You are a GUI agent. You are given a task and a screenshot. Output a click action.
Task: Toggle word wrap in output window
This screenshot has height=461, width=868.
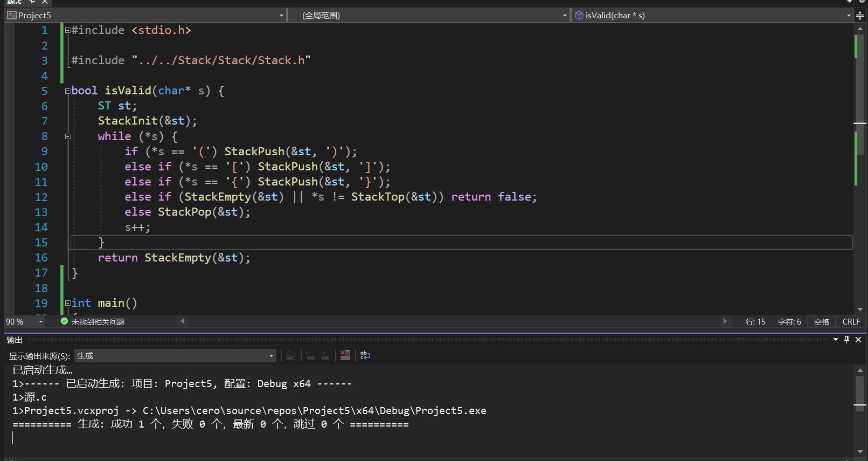(x=365, y=355)
